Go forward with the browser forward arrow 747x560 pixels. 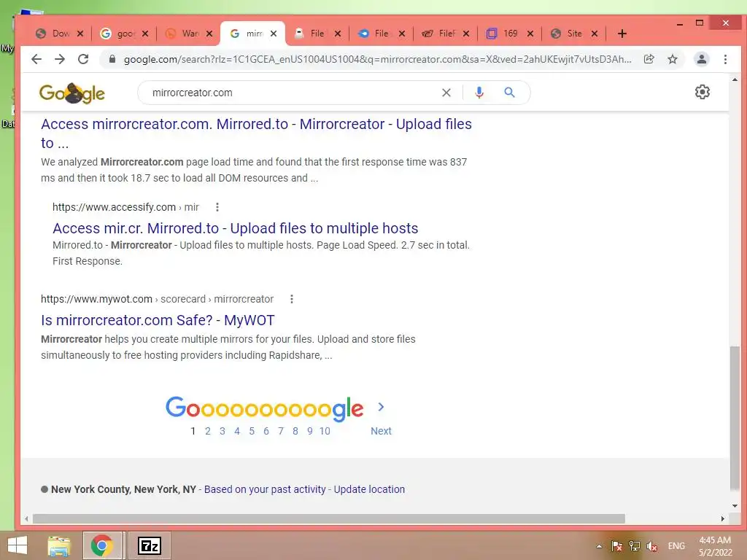pyautogui.click(x=60, y=59)
